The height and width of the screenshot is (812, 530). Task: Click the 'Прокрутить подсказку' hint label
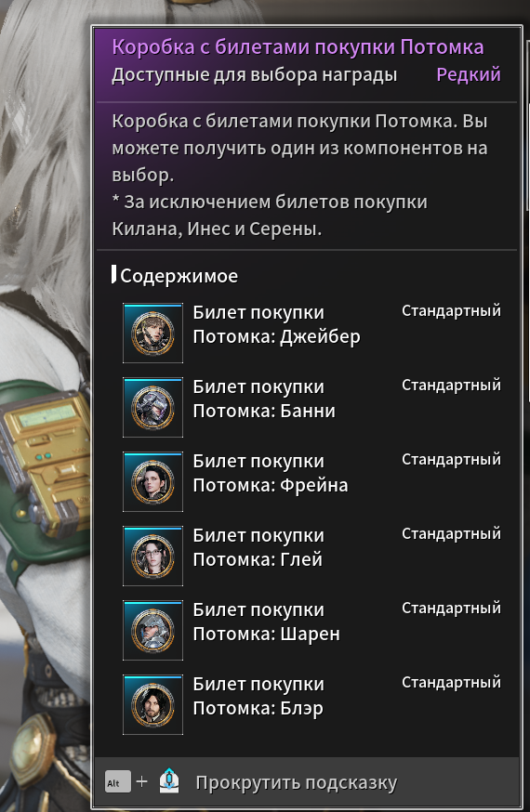pyautogui.click(x=297, y=782)
